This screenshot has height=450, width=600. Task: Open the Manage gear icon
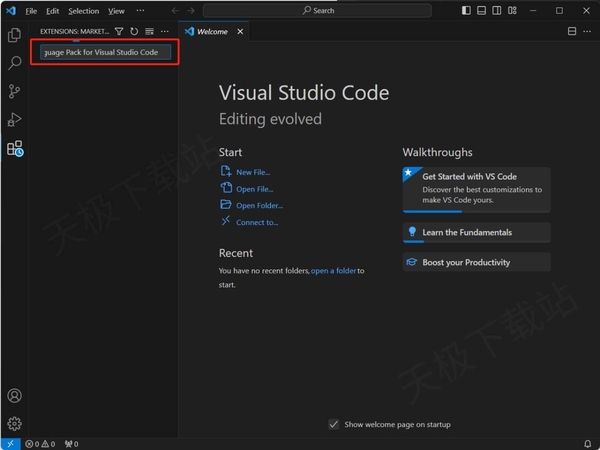pos(14,423)
